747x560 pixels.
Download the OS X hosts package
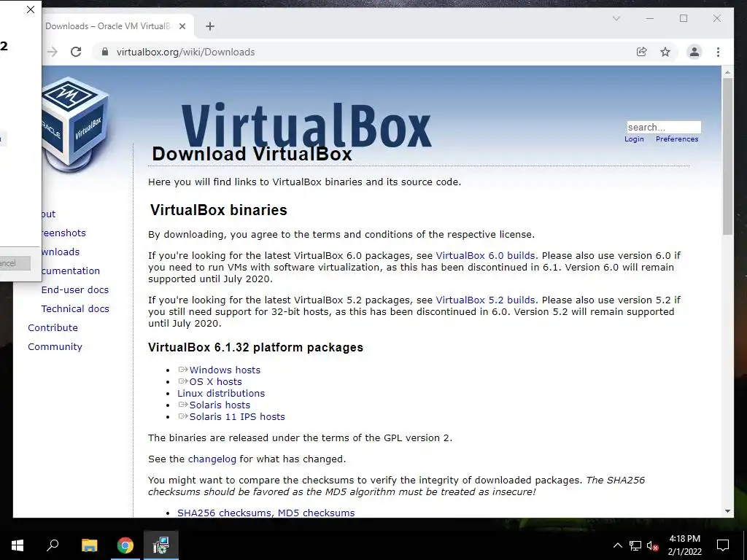click(x=215, y=382)
